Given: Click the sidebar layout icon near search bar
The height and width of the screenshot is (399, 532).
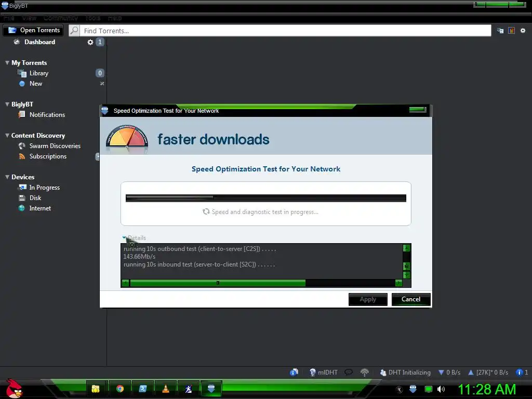Looking at the screenshot, I should coord(500,31).
